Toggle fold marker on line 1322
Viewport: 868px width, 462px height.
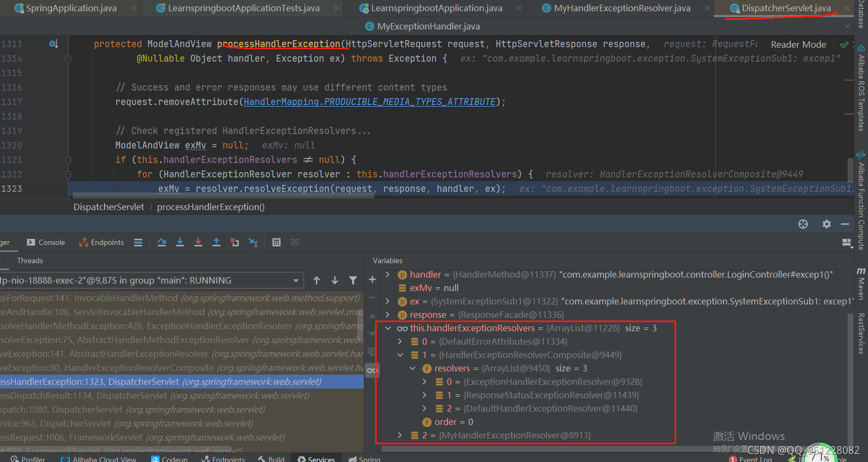68,174
